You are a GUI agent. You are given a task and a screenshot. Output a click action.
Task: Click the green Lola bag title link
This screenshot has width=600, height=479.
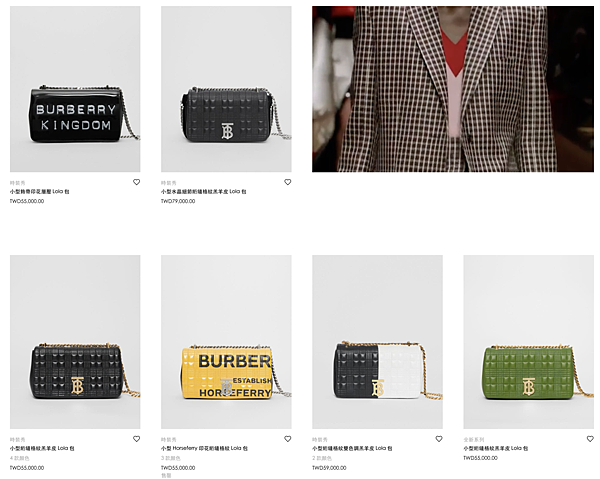click(x=496, y=448)
